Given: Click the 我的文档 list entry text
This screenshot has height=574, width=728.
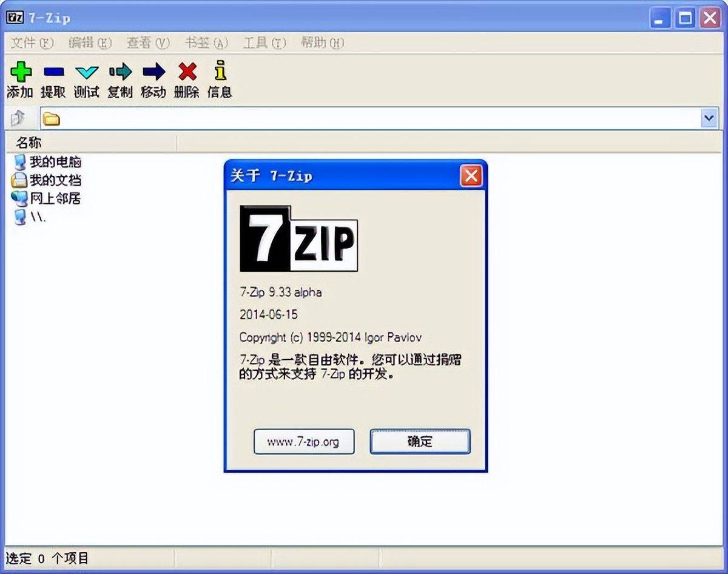Looking at the screenshot, I should pyautogui.click(x=55, y=180).
